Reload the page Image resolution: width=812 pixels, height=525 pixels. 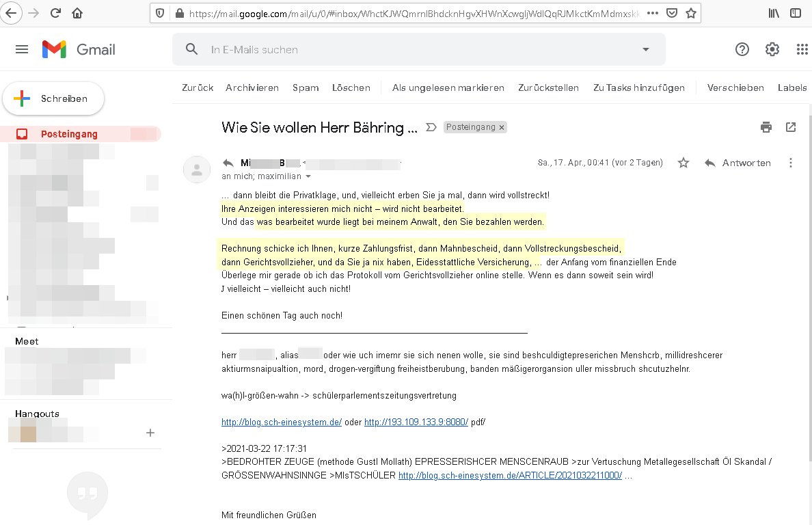(x=55, y=14)
